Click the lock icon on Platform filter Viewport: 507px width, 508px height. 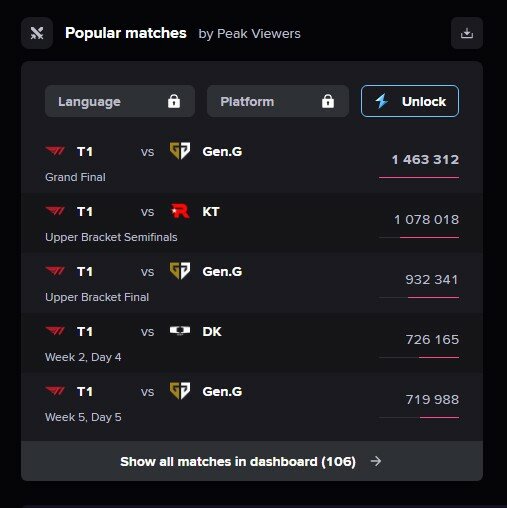pyautogui.click(x=328, y=101)
